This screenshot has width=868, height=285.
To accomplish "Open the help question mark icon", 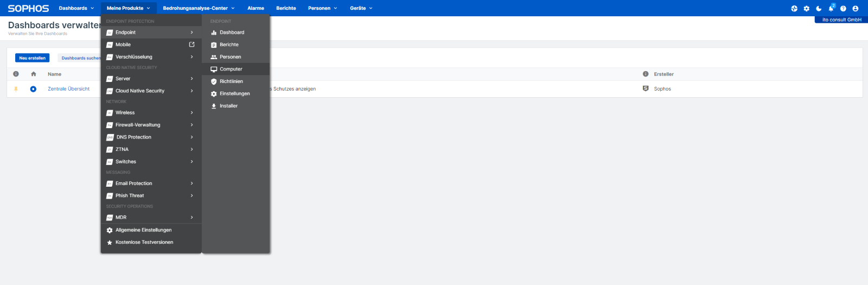I will pos(843,8).
